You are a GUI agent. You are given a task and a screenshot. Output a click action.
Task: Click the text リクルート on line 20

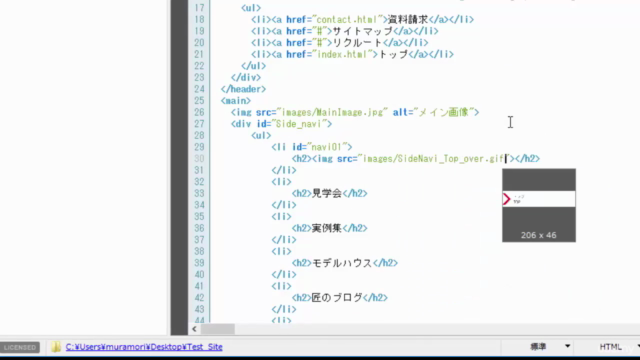point(358,42)
